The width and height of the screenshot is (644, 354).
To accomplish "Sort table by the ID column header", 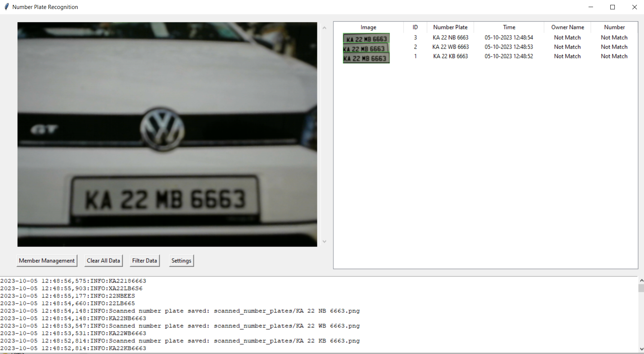I will (x=415, y=27).
